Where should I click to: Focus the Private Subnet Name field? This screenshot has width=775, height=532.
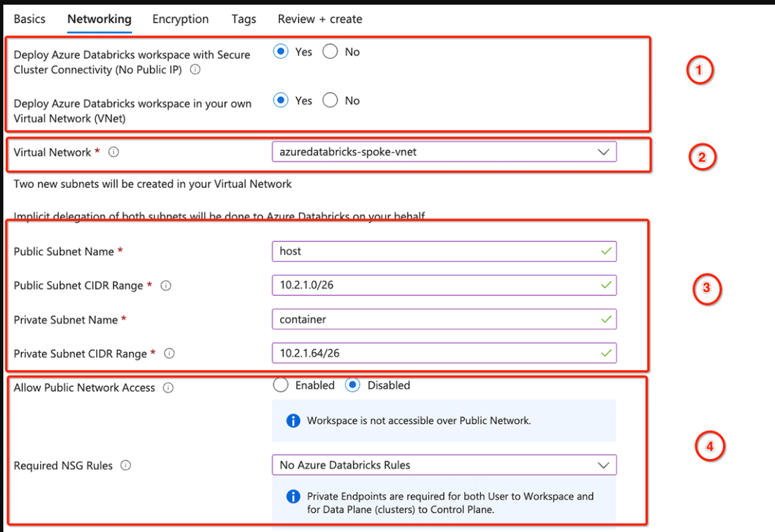pyautogui.click(x=444, y=319)
